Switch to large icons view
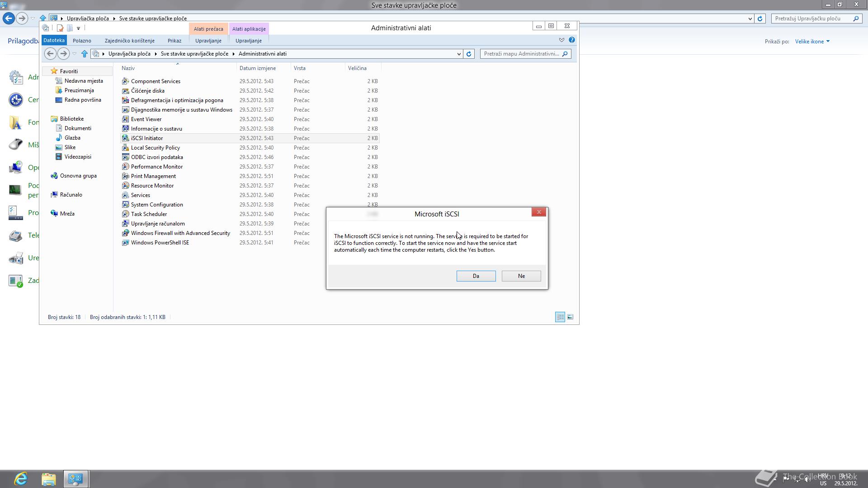 coord(571,317)
